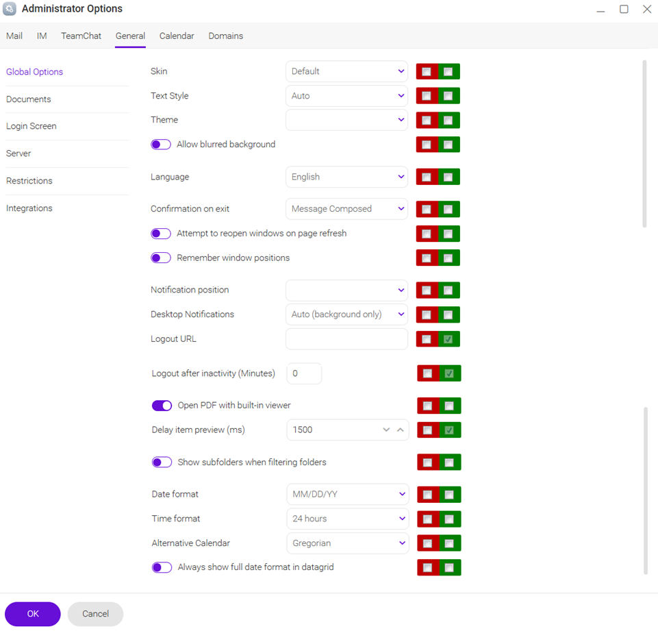Click the Logout URL text field
The width and height of the screenshot is (658, 644).
pos(346,339)
